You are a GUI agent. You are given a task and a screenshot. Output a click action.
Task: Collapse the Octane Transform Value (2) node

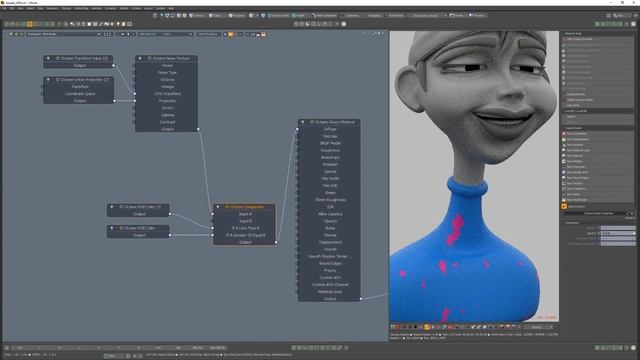[48, 58]
